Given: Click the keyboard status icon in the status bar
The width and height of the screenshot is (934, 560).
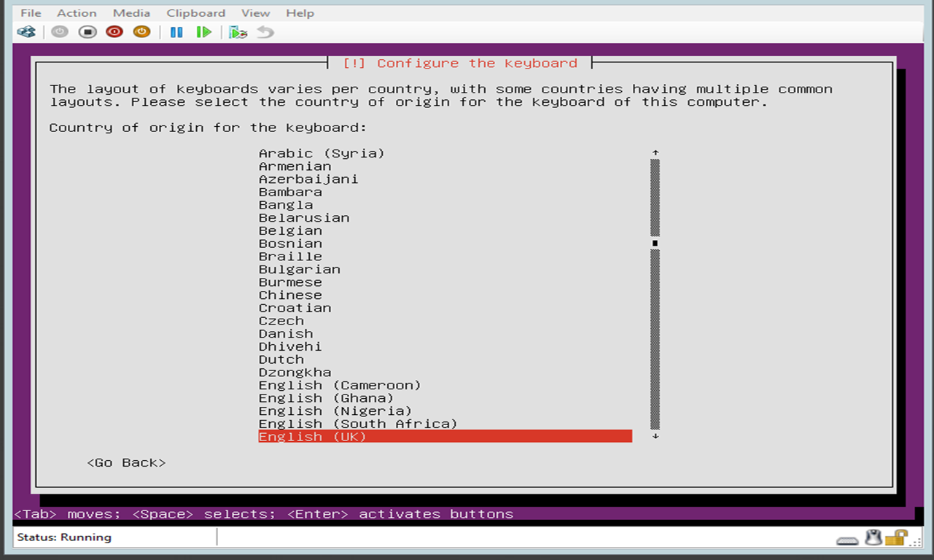Looking at the screenshot, I should pyautogui.click(x=847, y=540).
